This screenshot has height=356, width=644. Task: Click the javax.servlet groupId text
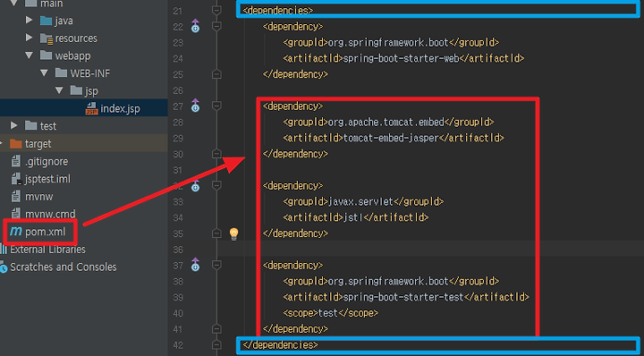360,201
